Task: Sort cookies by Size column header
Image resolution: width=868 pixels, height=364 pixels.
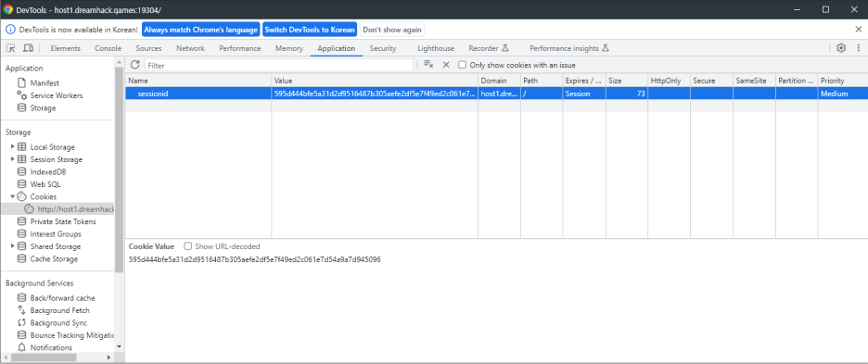Action: point(627,81)
